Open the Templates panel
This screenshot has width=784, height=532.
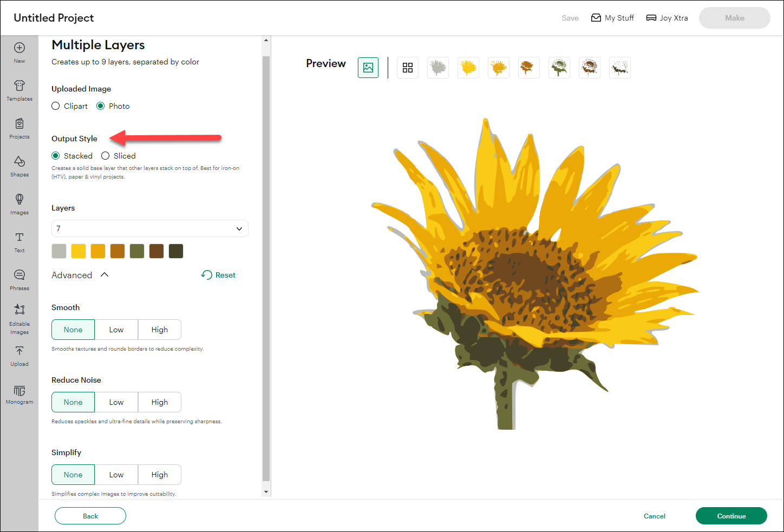(x=19, y=89)
